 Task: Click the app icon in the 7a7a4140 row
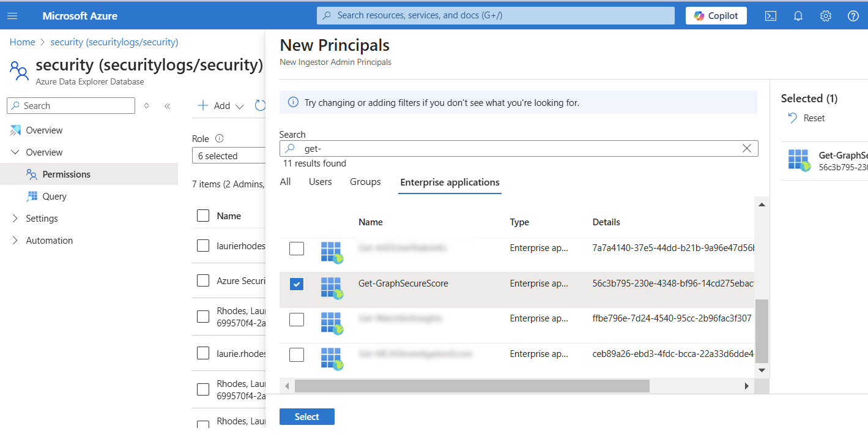[332, 252]
